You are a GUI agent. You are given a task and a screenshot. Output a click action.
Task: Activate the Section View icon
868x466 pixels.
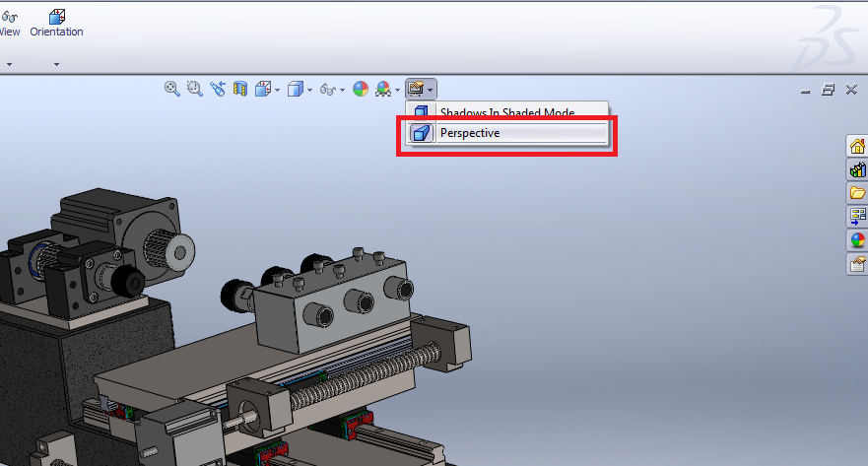[239, 89]
